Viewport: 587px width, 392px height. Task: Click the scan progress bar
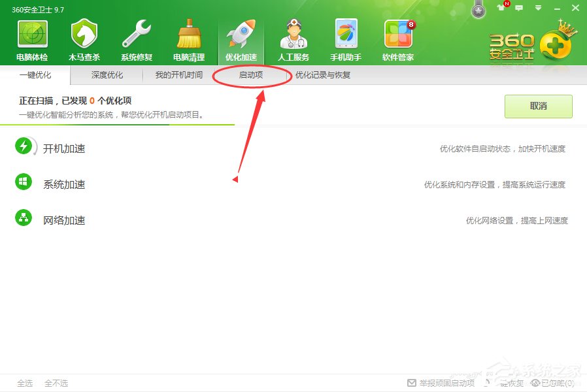coord(118,124)
